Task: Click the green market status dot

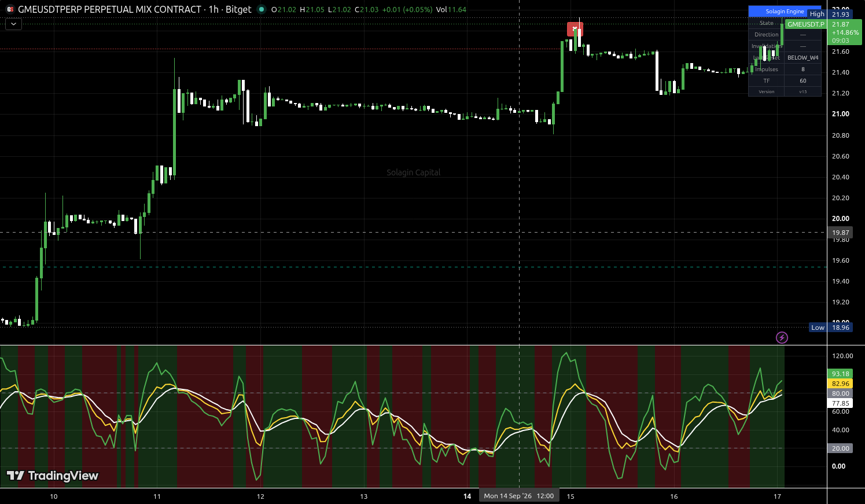Action: click(x=262, y=9)
